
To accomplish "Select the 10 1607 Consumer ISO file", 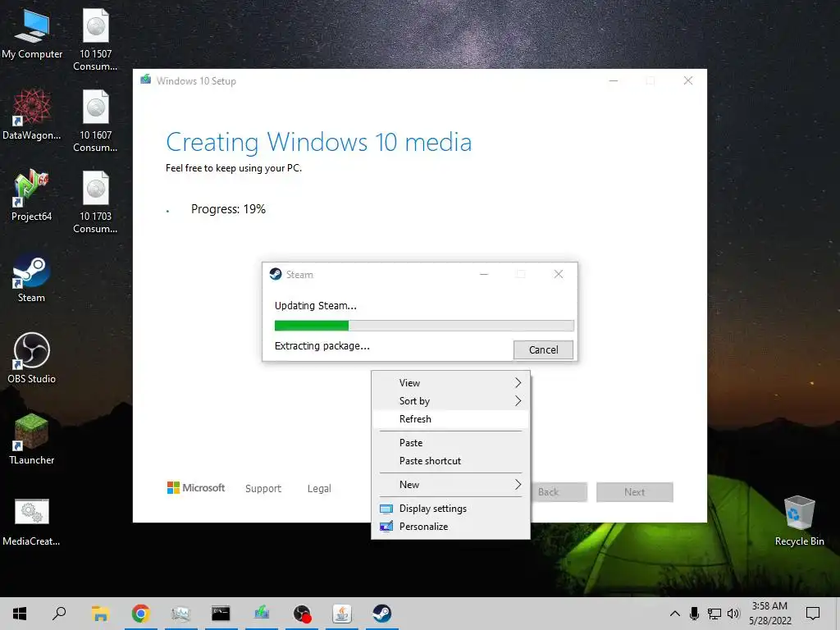I will coord(95,121).
